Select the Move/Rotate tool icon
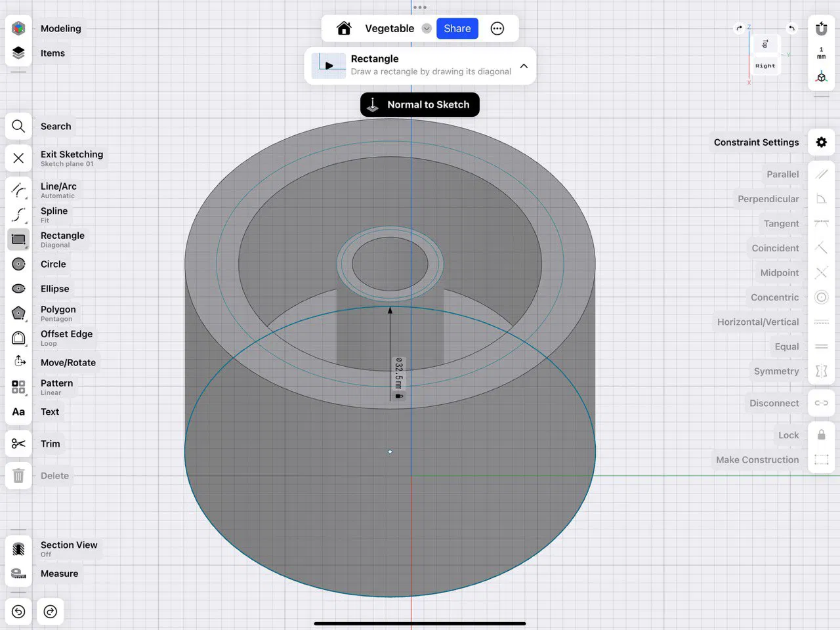 click(x=20, y=362)
